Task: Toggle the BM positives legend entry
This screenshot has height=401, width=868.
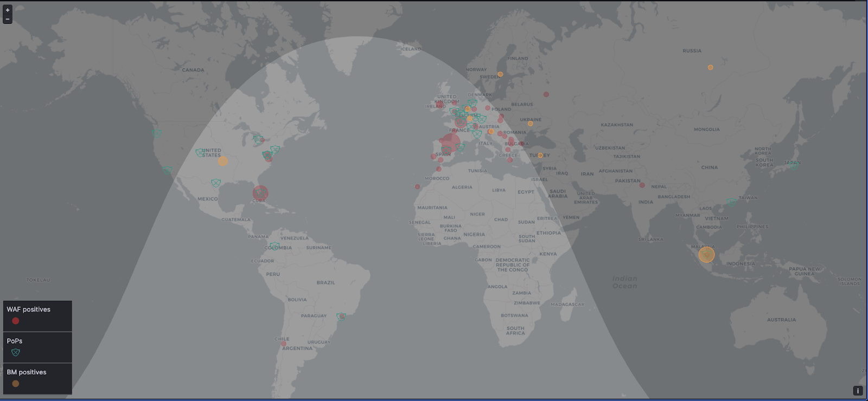Action: point(27,372)
